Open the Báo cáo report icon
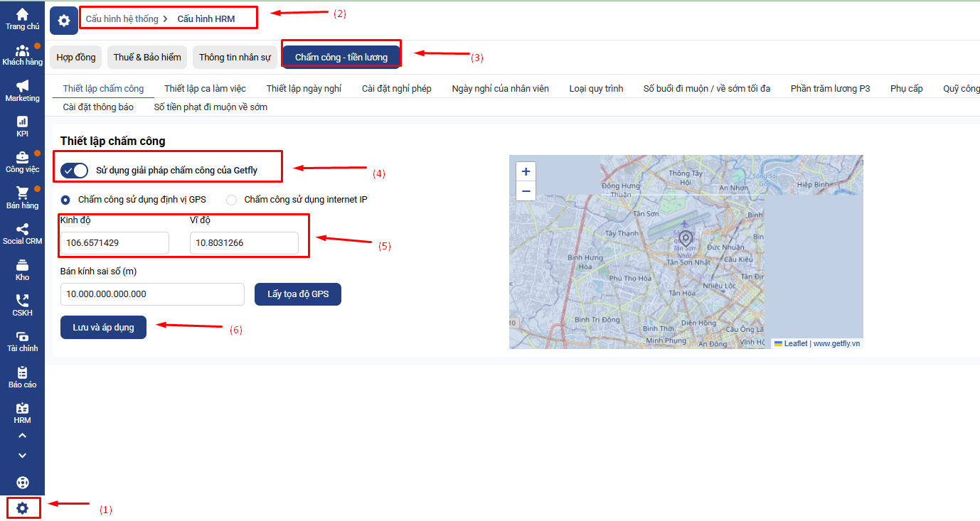Image resolution: width=980 pixels, height=521 pixels. pos(22,372)
